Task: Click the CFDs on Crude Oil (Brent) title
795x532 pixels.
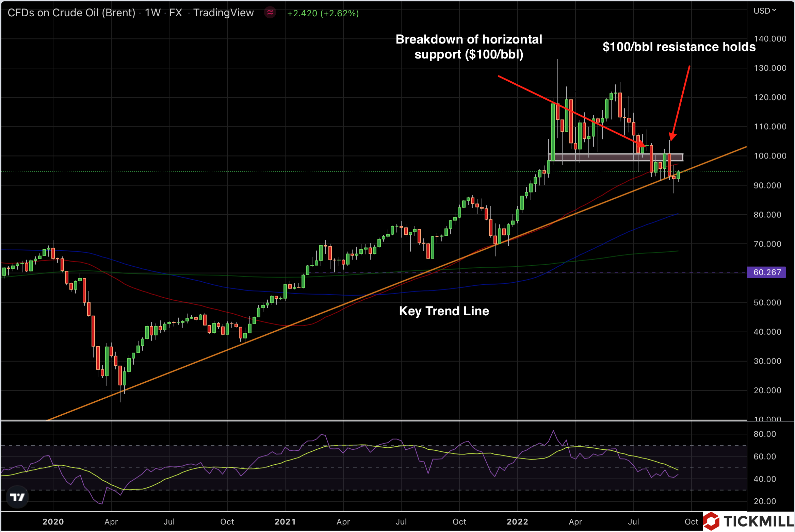Action: click(x=71, y=13)
